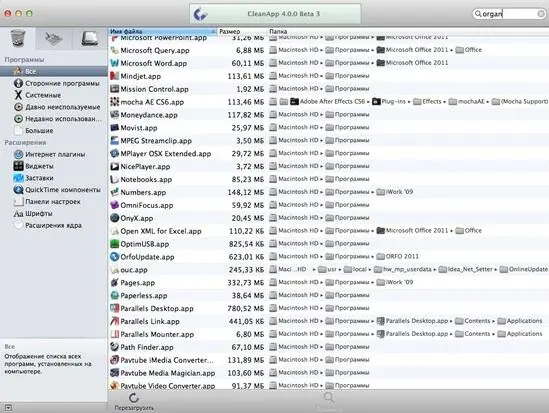The image size is (549, 413).
Task: Click the search magnifier icon
Action: (x=478, y=14)
